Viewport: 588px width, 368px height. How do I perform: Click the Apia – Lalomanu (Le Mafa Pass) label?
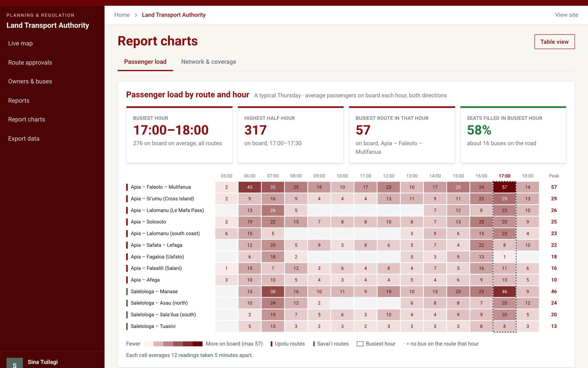click(x=167, y=210)
